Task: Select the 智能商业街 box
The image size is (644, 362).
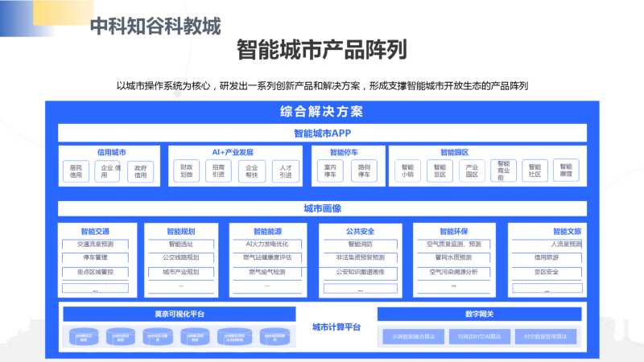Action: click(504, 171)
